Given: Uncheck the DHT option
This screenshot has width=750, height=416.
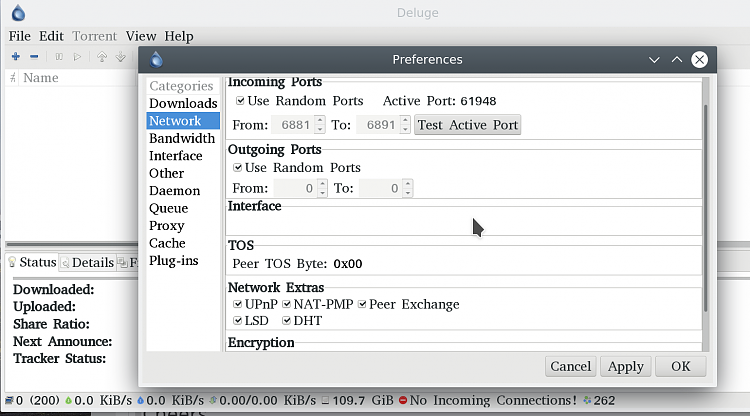Looking at the screenshot, I should pyautogui.click(x=287, y=320).
